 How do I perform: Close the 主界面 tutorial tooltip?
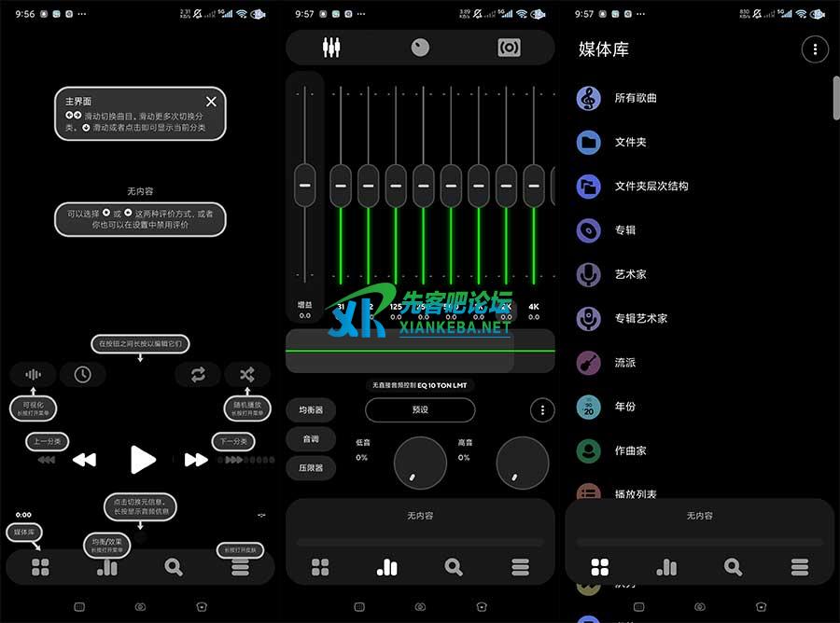tap(211, 102)
